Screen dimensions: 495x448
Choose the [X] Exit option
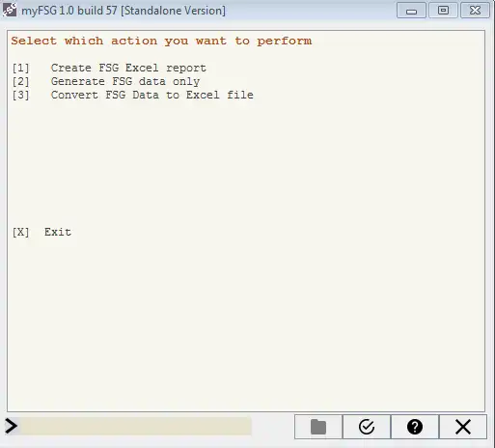(41, 232)
